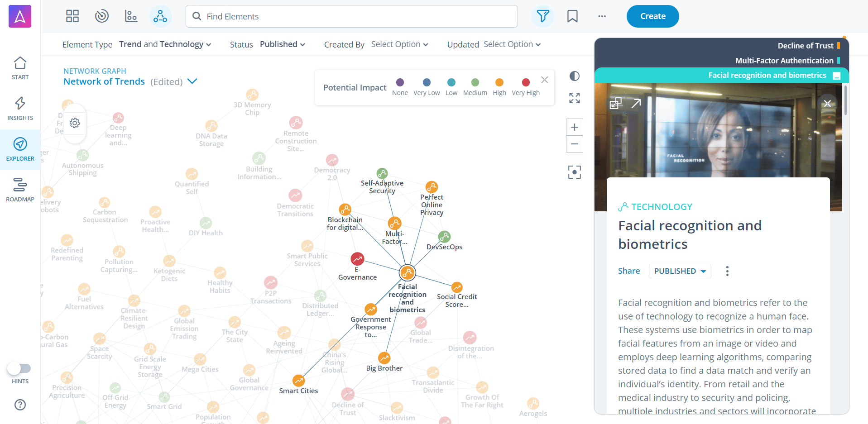Click the Very High impact color dot
Viewport: 868px width, 424px height.
[526, 82]
